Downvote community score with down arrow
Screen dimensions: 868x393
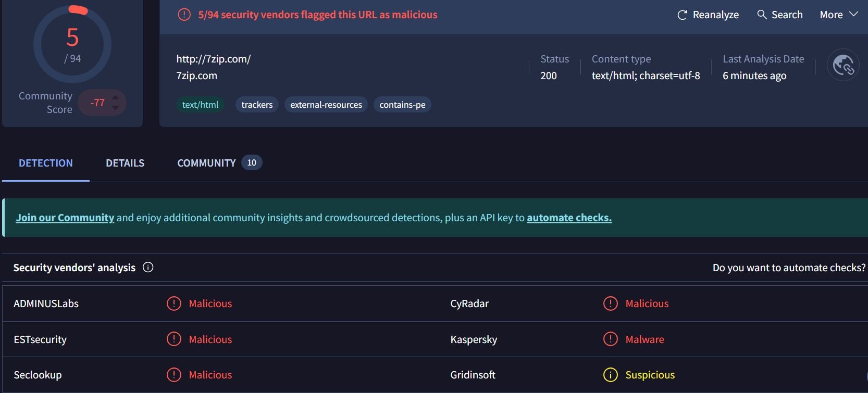click(116, 108)
